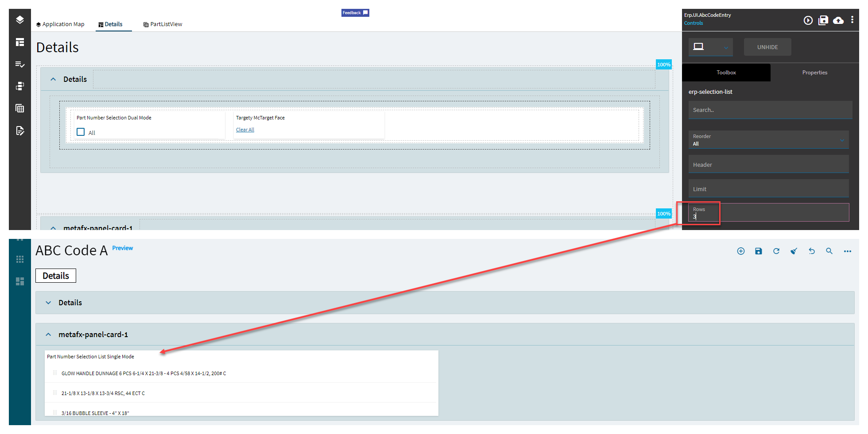Click the preview play icon in header

click(x=808, y=20)
